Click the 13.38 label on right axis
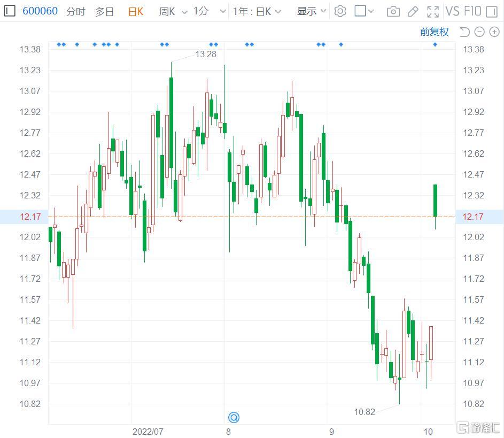This screenshot has height=438, width=504. [x=474, y=50]
